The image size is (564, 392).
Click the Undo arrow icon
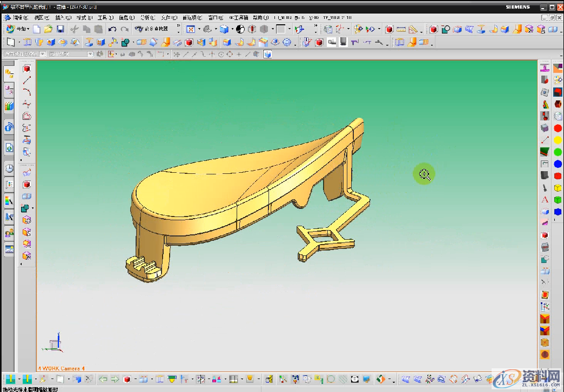point(112,29)
